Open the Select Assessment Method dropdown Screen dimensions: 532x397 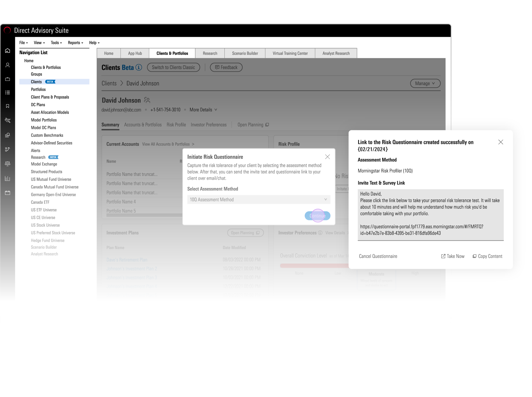click(x=258, y=199)
